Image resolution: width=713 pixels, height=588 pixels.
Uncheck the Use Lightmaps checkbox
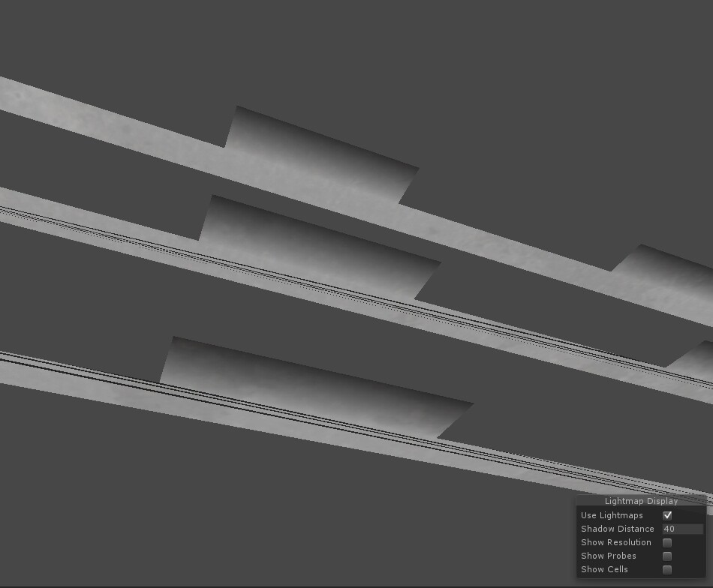[x=667, y=515]
